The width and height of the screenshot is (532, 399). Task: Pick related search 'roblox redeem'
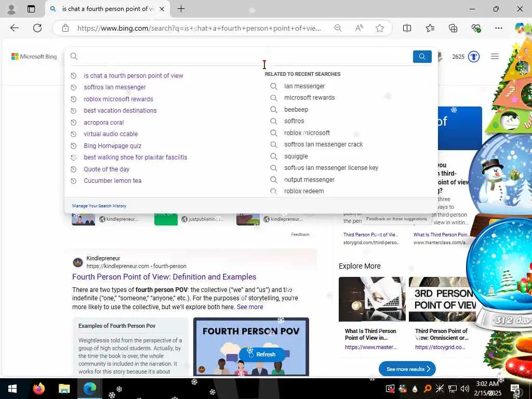click(x=304, y=191)
